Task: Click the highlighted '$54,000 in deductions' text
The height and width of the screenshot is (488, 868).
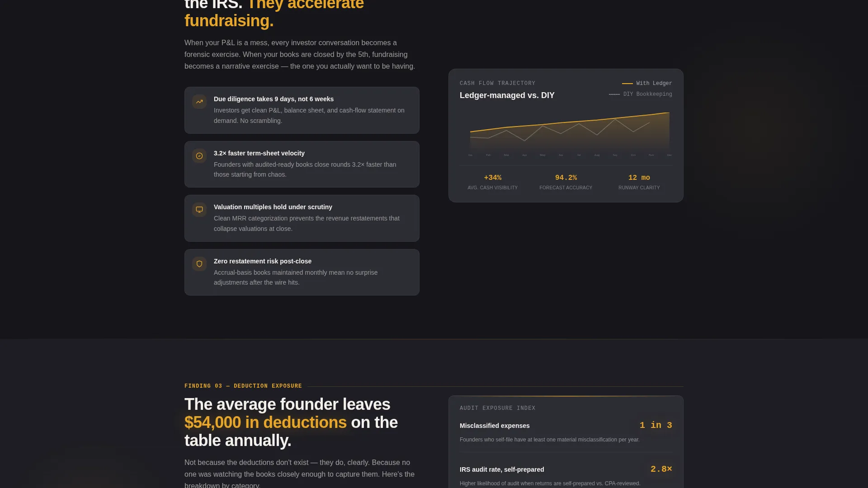Action: tap(265, 422)
